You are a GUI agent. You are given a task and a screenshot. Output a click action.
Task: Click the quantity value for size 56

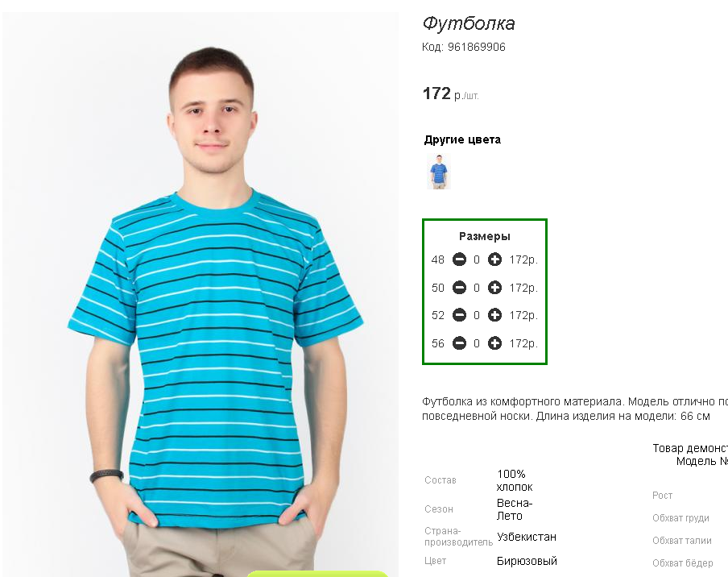pos(477,344)
